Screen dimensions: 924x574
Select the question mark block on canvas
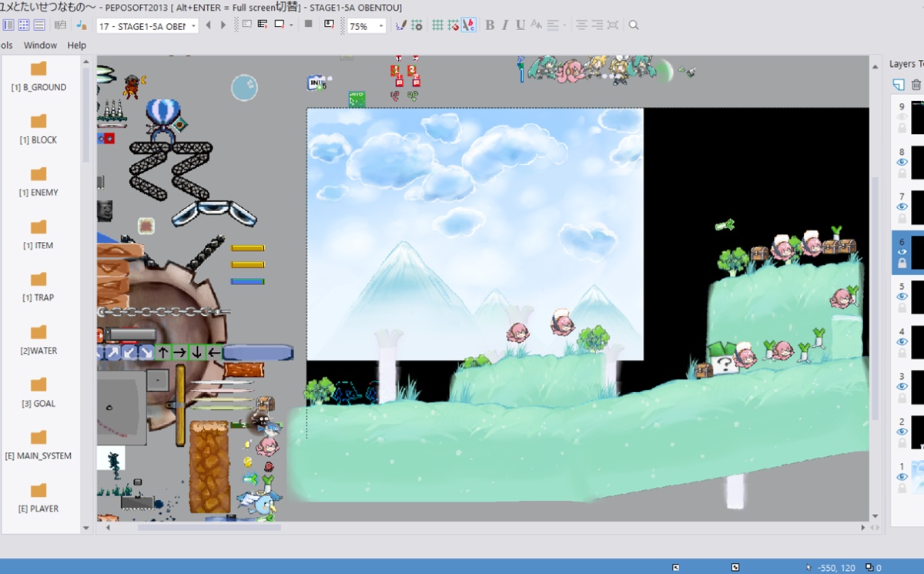(724, 364)
